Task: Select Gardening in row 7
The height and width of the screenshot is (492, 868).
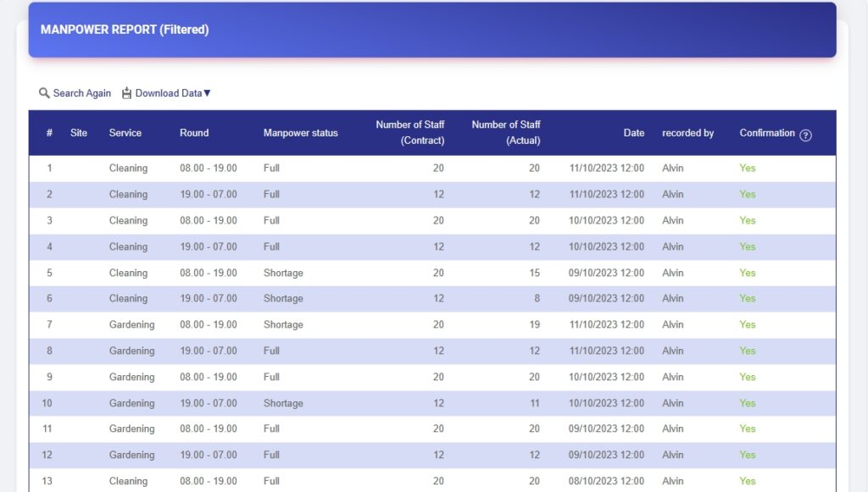Action: pos(131,324)
